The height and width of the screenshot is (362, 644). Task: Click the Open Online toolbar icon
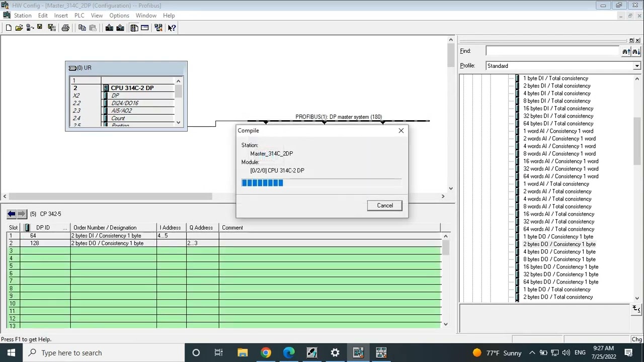(x=30, y=28)
